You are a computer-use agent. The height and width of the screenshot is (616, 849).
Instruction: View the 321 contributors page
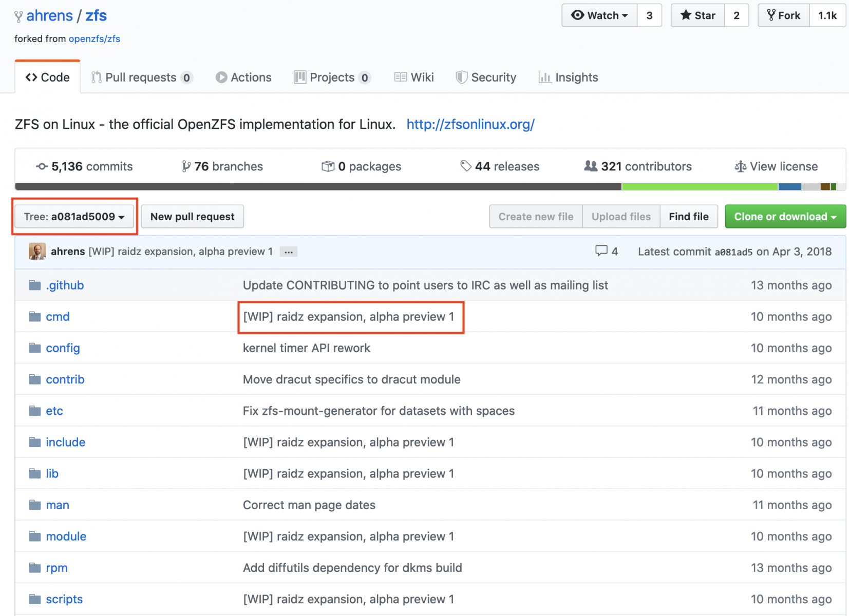[638, 166]
